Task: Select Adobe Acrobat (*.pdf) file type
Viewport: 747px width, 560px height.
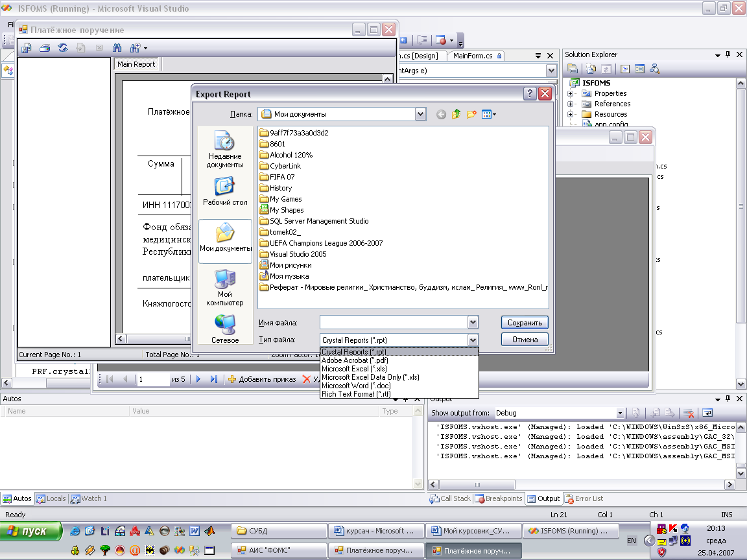Action: pos(355,360)
